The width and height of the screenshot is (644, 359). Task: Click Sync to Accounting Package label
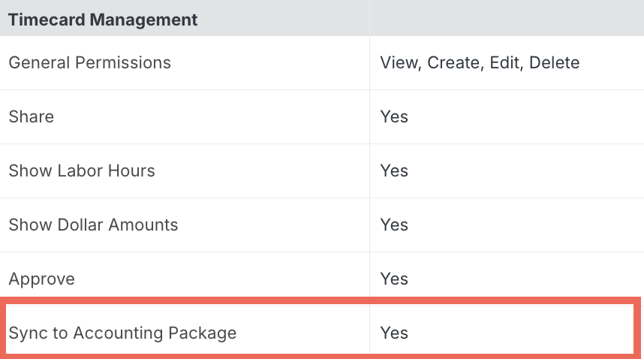point(122,333)
